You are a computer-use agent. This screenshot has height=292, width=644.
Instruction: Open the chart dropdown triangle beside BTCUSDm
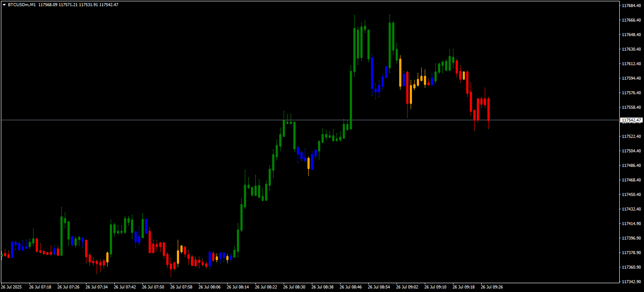[x=4, y=4]
